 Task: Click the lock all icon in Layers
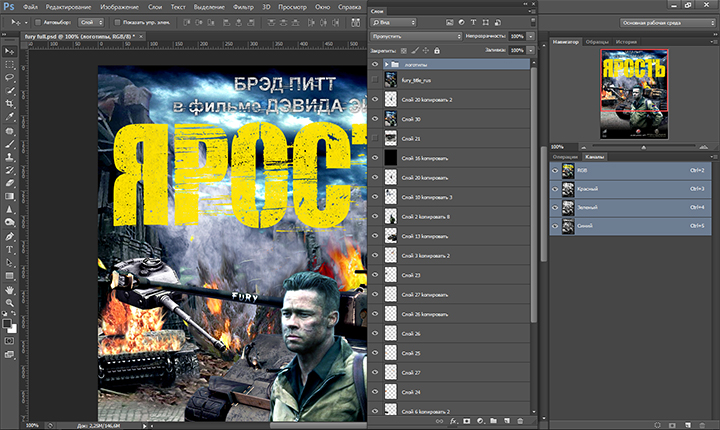click(x=435, y=48)
